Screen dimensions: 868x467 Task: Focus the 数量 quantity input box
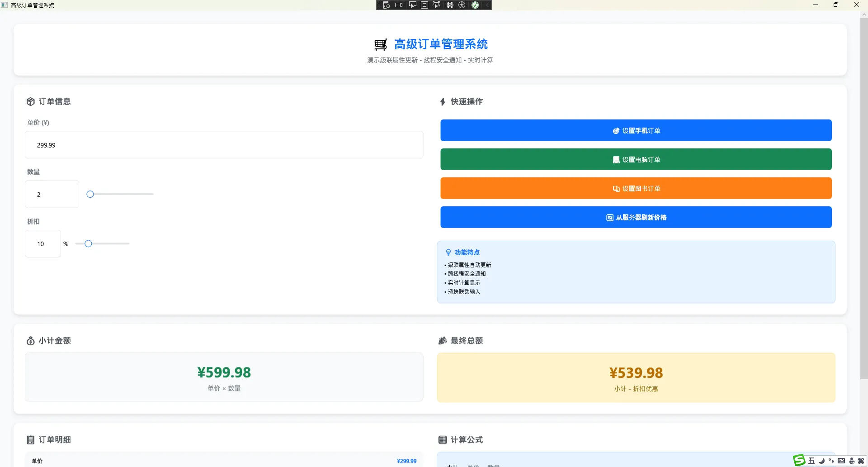tap(52, 194)
